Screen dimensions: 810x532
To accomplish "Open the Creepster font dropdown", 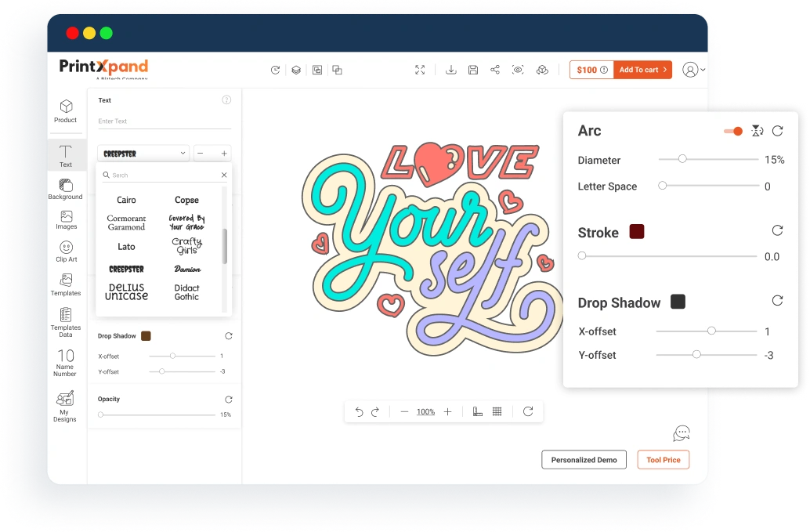I will (143, 154).
